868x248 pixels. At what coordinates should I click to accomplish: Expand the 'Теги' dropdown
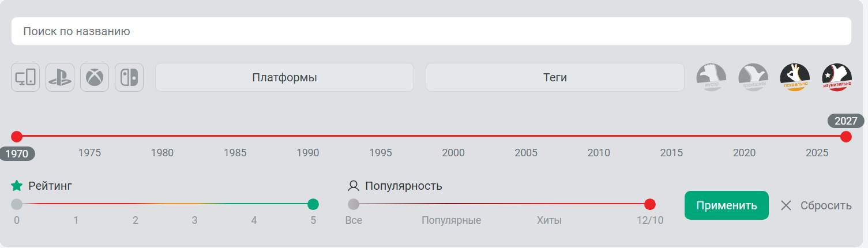point(555,77)
